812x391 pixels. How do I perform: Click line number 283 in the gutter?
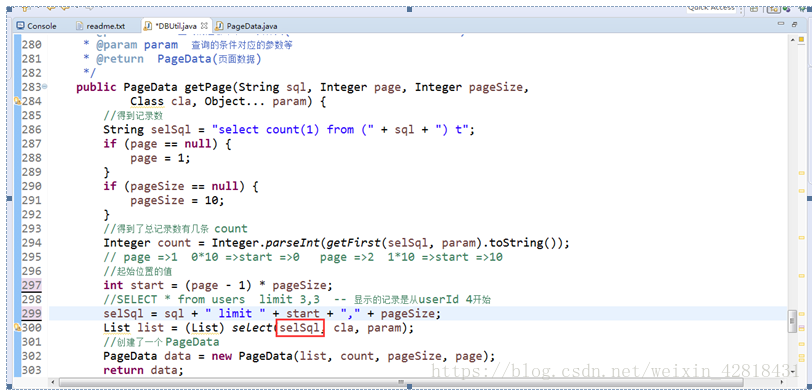[x=32, y=87]
